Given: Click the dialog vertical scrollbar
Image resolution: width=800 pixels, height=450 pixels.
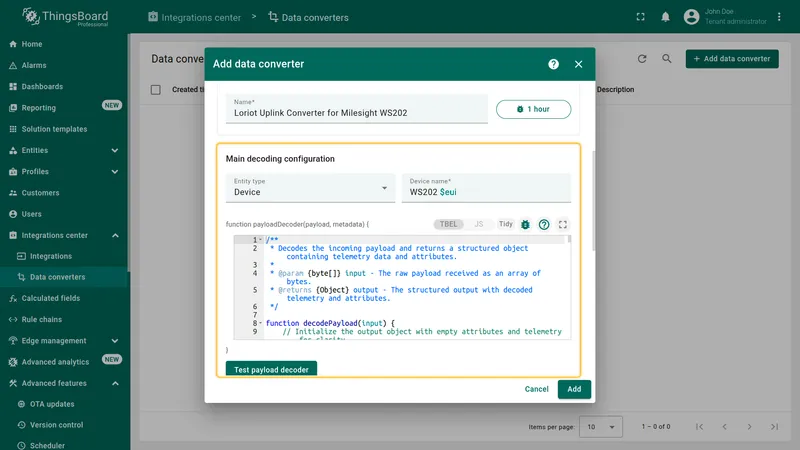Looking at the screenshot, I should pos(593,201).
